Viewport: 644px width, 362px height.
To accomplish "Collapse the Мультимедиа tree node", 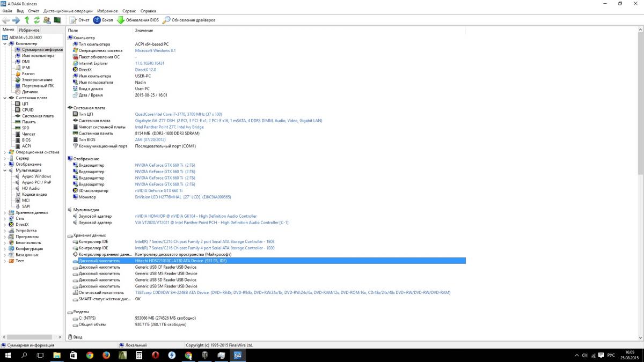I will 5,170.
